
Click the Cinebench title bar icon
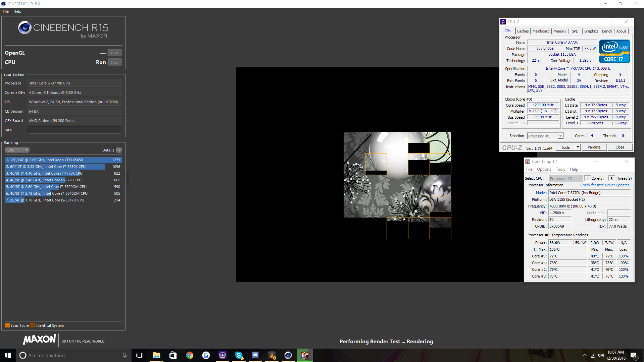point(3,4)
